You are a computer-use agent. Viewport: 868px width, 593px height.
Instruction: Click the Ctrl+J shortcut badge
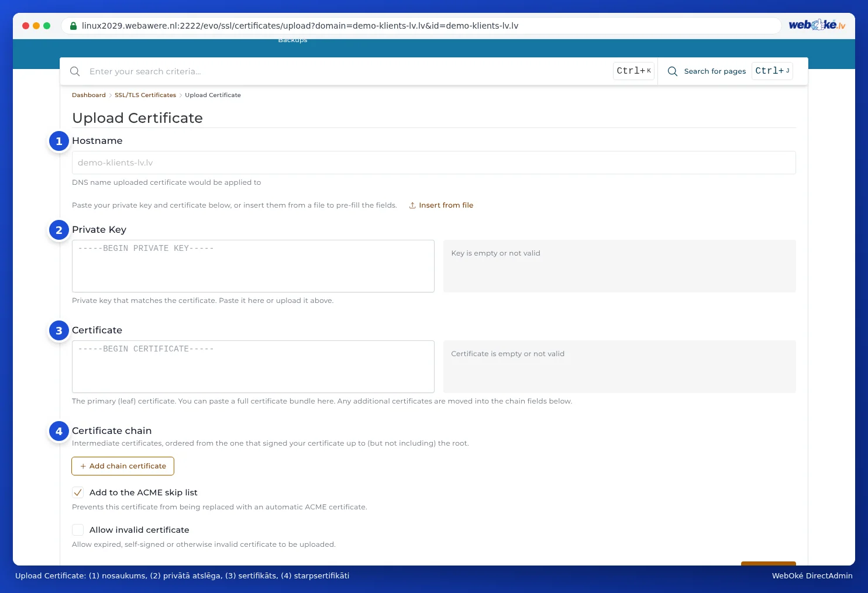pos(772,71)
